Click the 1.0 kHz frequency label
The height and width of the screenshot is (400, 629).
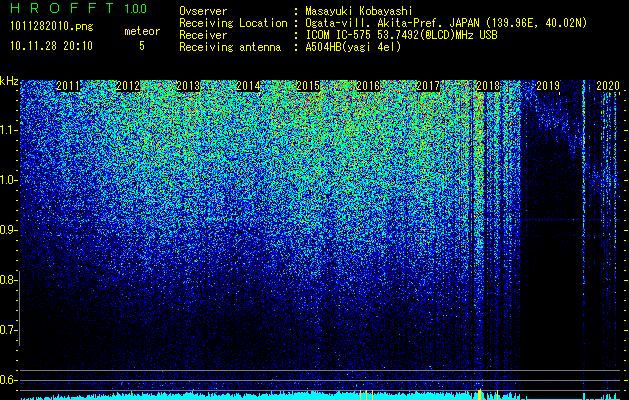(8, 180)
